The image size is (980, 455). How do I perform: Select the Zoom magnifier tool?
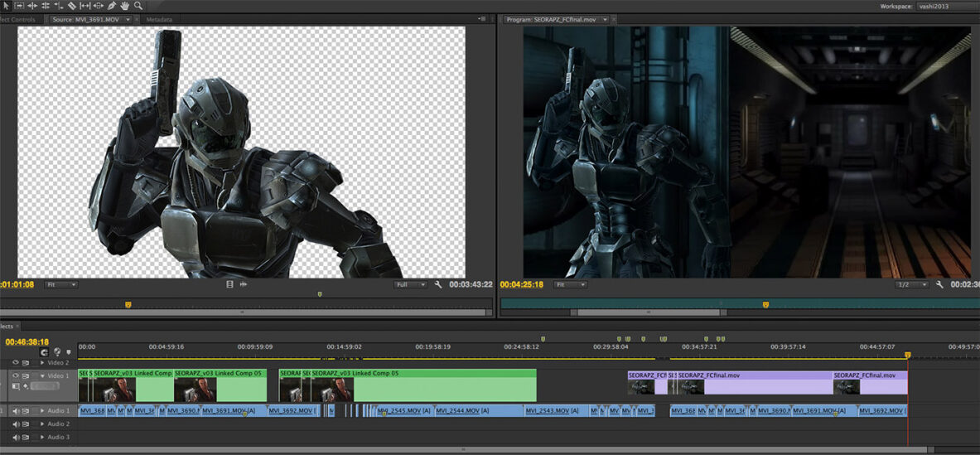[138, 6]
